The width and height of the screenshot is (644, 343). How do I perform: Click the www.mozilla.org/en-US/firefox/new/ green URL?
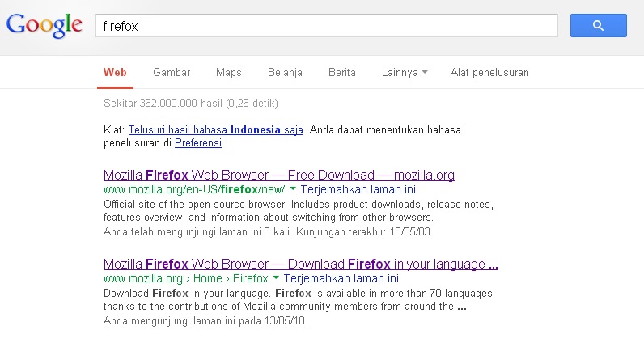194,189
